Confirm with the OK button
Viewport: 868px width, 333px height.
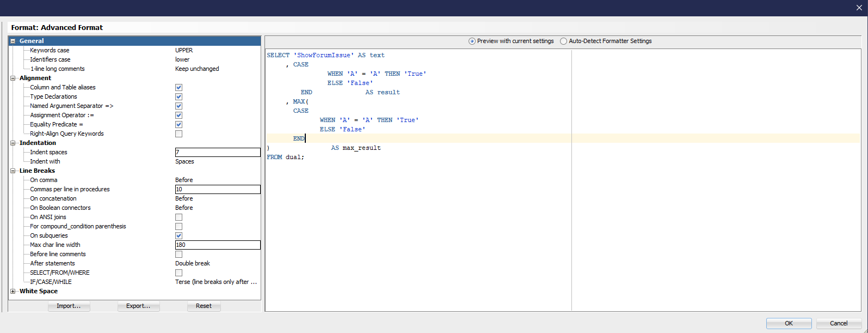pos(789,323)
